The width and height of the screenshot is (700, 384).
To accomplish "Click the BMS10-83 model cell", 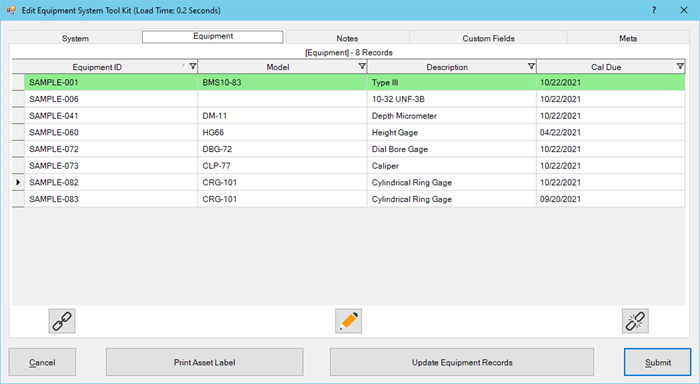I will [282, 83].
